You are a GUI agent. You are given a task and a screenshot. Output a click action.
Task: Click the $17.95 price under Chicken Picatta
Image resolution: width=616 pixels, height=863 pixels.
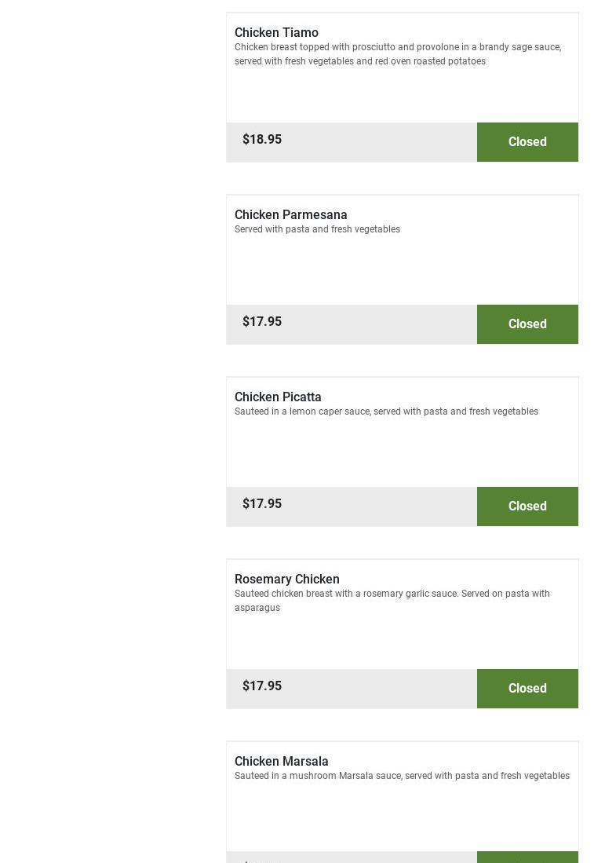click(262, 503)
